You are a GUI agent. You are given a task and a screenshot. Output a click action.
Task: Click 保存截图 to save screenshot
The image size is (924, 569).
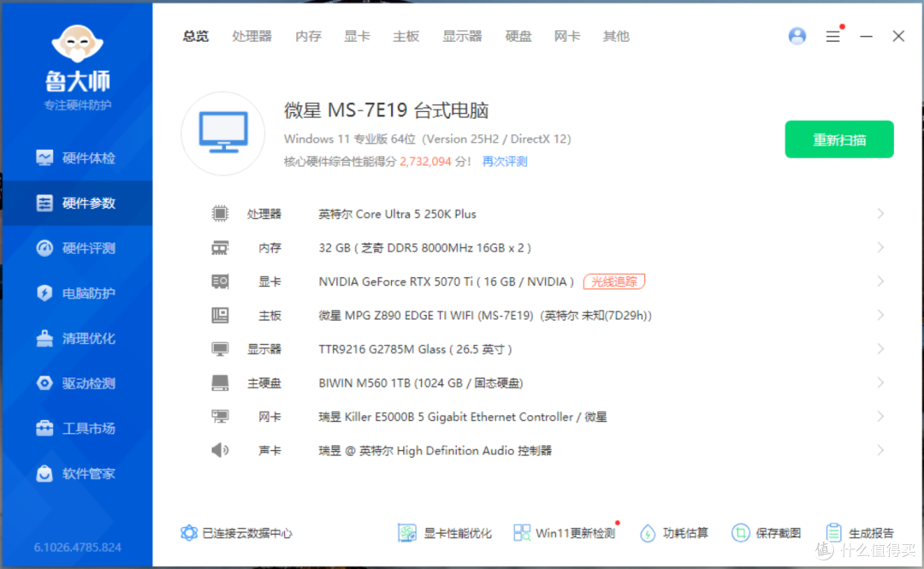point(766,533)
